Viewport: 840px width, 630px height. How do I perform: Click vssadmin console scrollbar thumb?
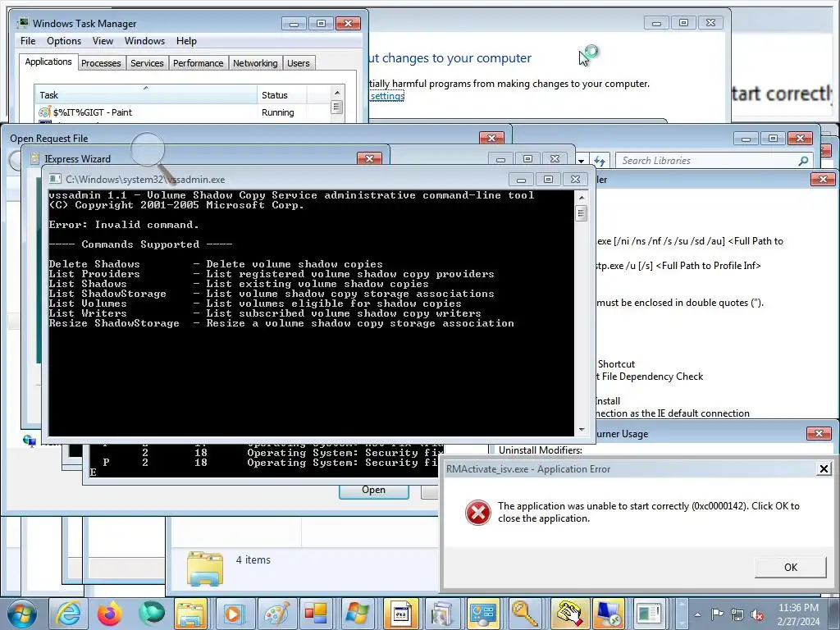click(x=582, y=213)
